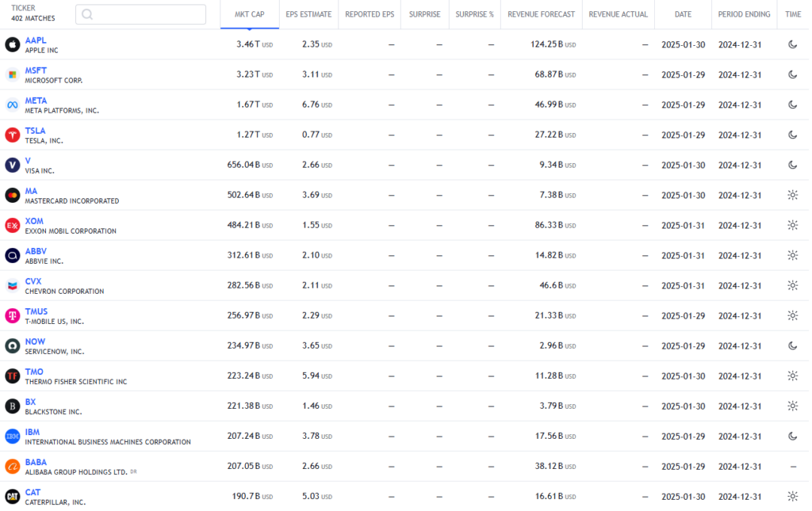The image size is (812, 511).
Task: Click the Visa logo icon
Action: pyautogui.click(x=13, y=165)
